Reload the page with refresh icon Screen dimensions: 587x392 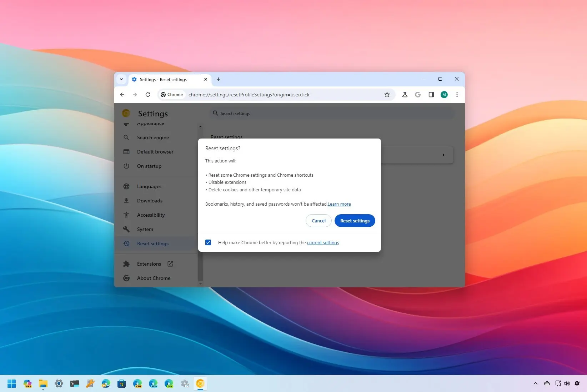click(x=148, y=95)
